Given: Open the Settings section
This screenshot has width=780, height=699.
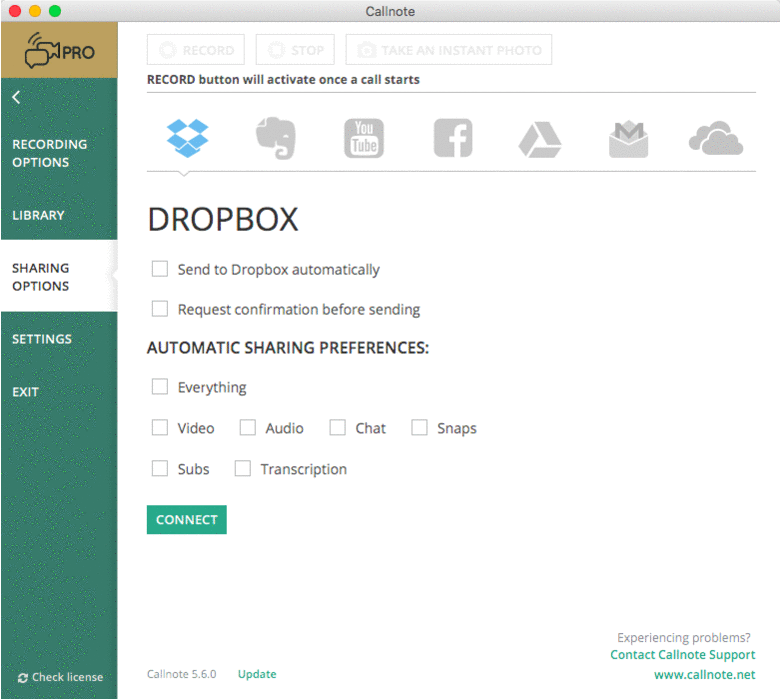Looking at the screenshot, I should tap(42, 339).
